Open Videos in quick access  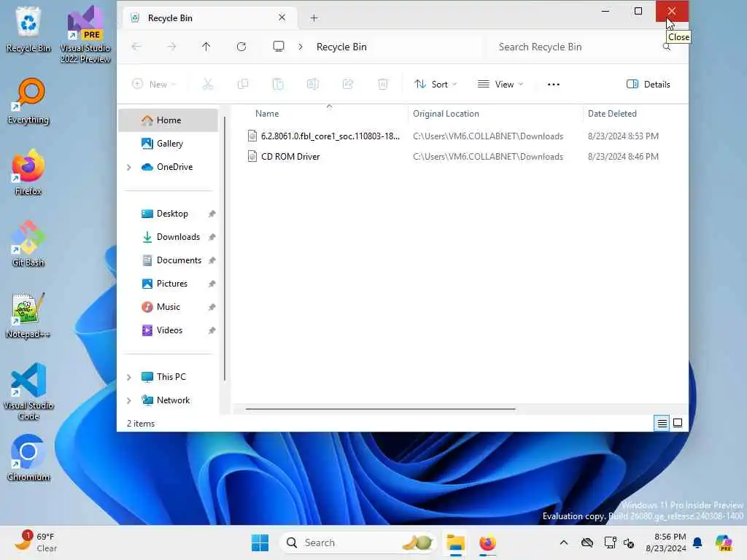[x=169, y=330]
